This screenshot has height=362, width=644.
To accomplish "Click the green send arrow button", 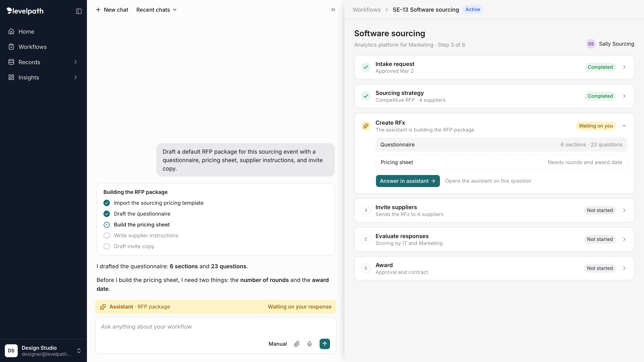I will 324,344.
